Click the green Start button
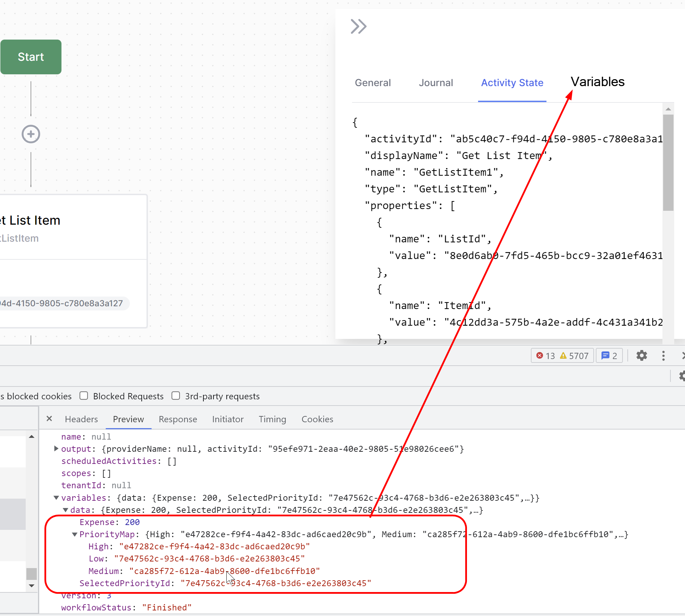This screenshot has width=685, height=616. pyautogui.click(x=31, y=57)
